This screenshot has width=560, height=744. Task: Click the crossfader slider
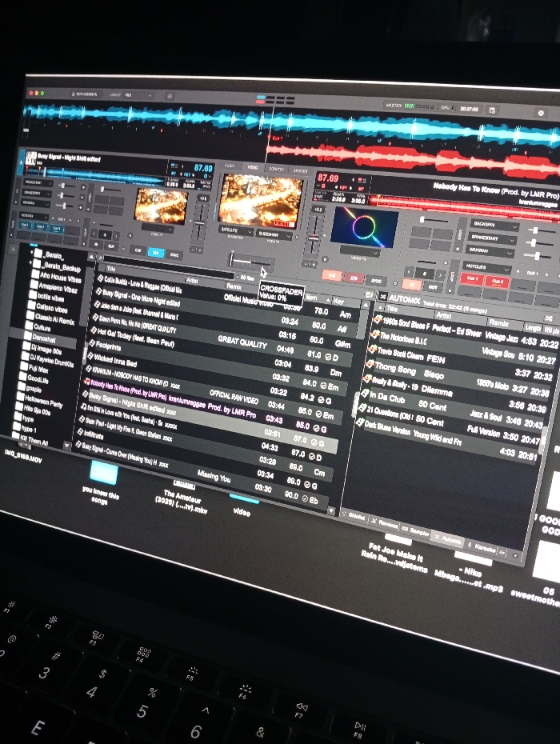(x=250, y=261)
